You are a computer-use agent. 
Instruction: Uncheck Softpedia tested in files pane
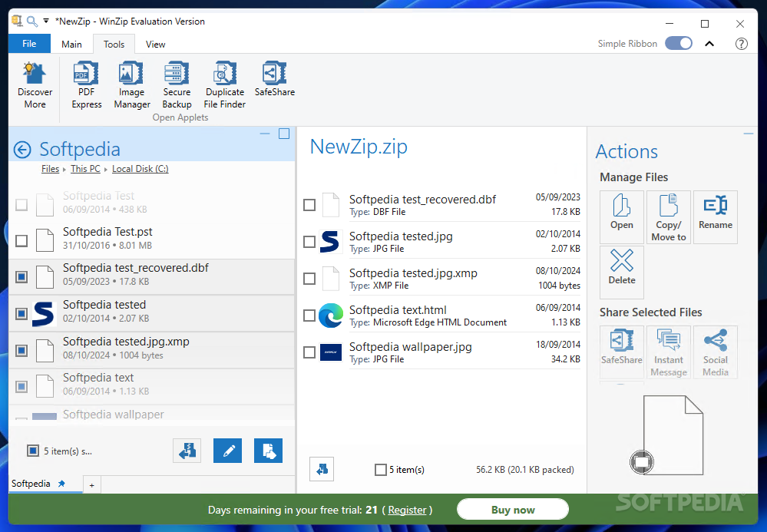click(x=21, y=313)
